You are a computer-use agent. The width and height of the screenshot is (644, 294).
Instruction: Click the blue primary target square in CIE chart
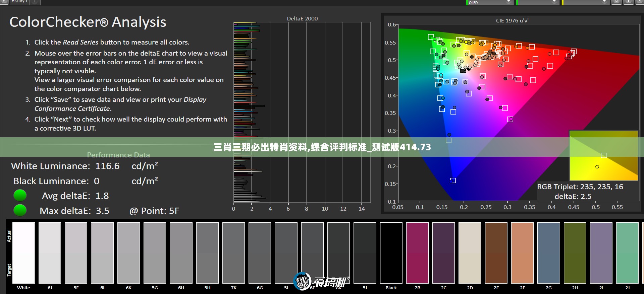click(453, 180)
